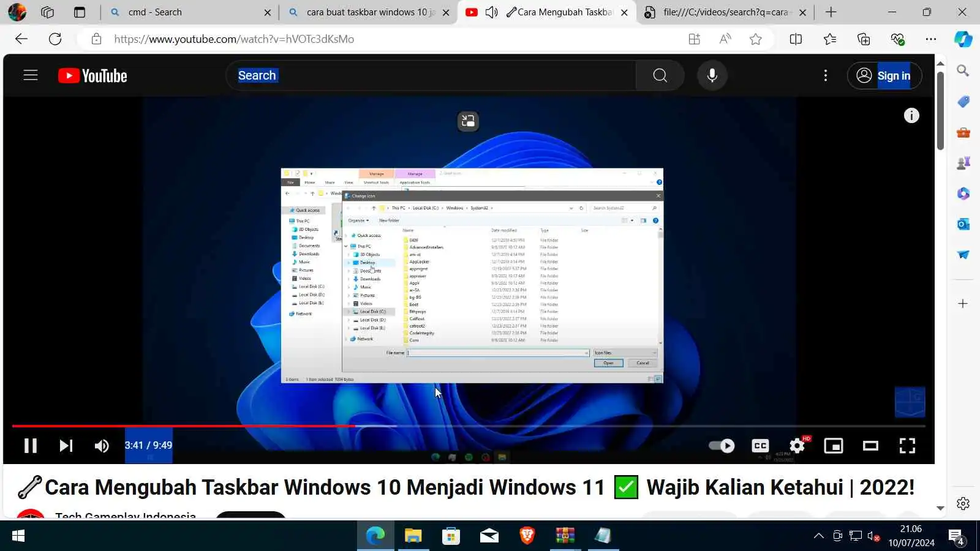Refresh the current page
This screenshot has width=980, height=551.
click(55, 39)
